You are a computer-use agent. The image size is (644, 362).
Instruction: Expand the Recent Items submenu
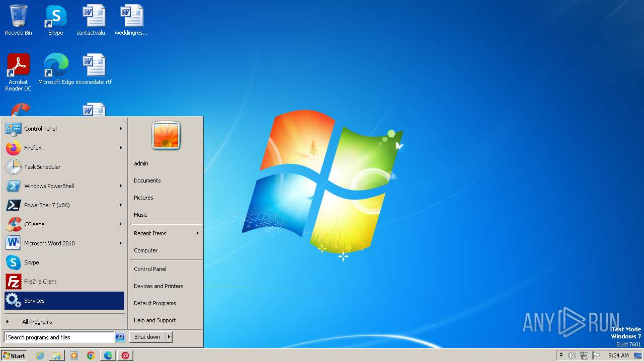coord(166,233)
